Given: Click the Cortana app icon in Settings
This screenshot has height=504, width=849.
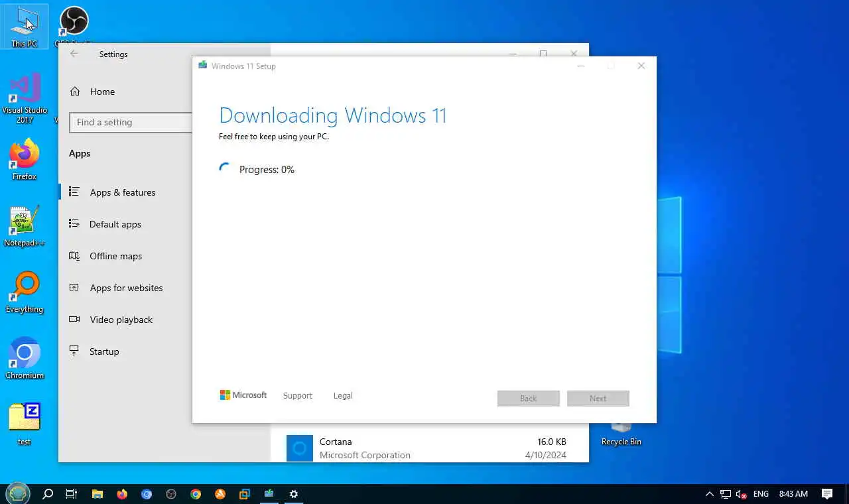Looking at the screenshot, I should click(x=300, y=448).
